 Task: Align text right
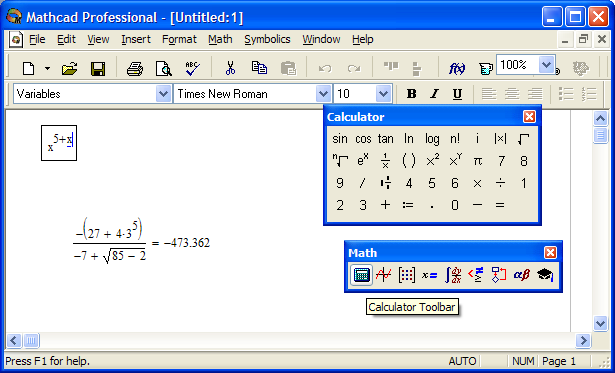tap(535, 94)
